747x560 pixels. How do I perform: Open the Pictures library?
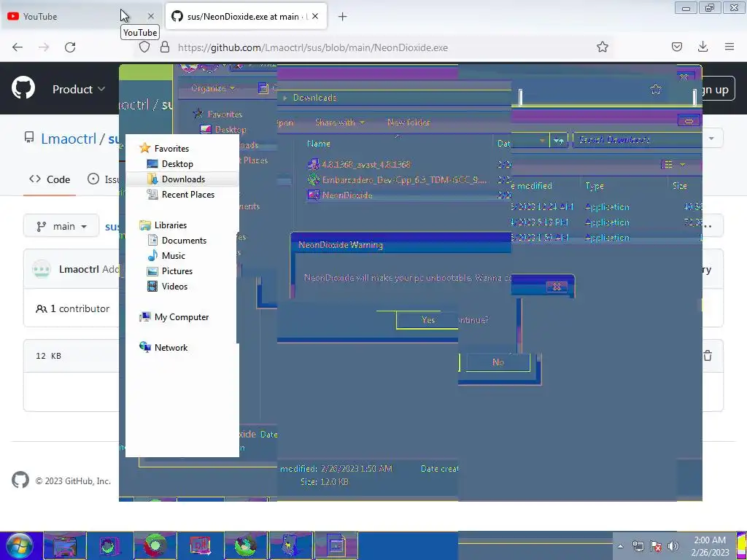coord(170,271)
